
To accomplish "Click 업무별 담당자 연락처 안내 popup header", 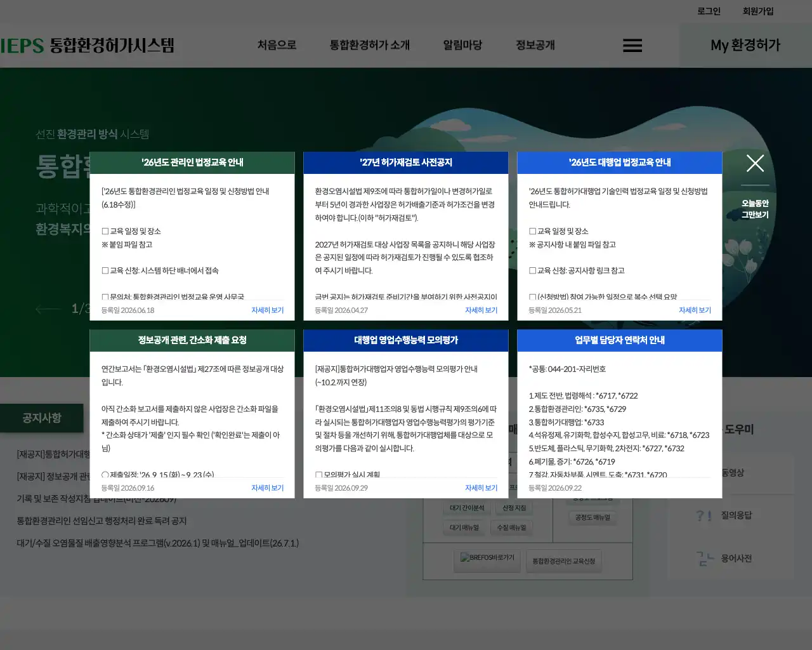I will tap(620, 340).
